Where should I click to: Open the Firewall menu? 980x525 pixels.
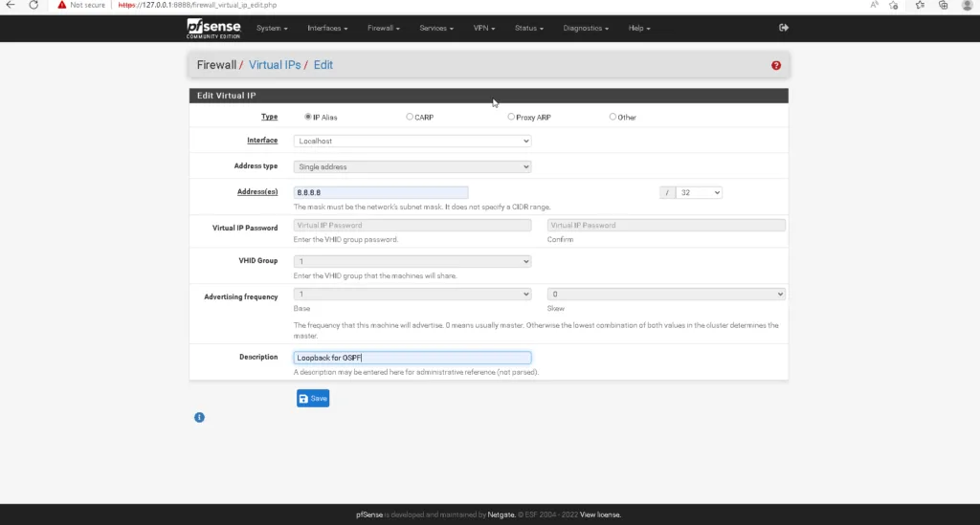(383, 28)
